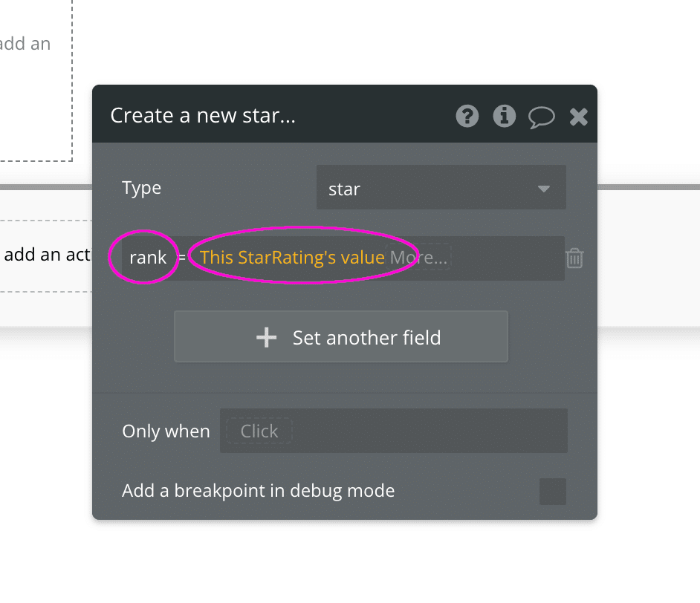Edit This StarRating's value expression
This screenshot has height=603, width=700.
pyautogui.click(x=292, y=258)
